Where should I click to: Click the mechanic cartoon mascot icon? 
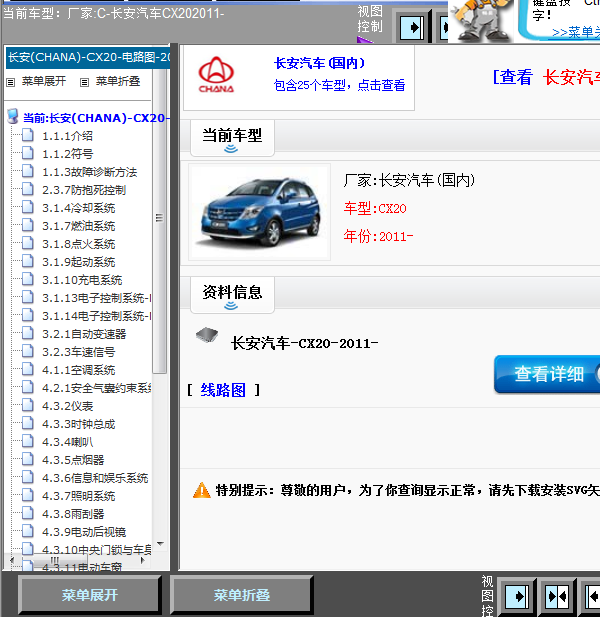click(481, 20)
